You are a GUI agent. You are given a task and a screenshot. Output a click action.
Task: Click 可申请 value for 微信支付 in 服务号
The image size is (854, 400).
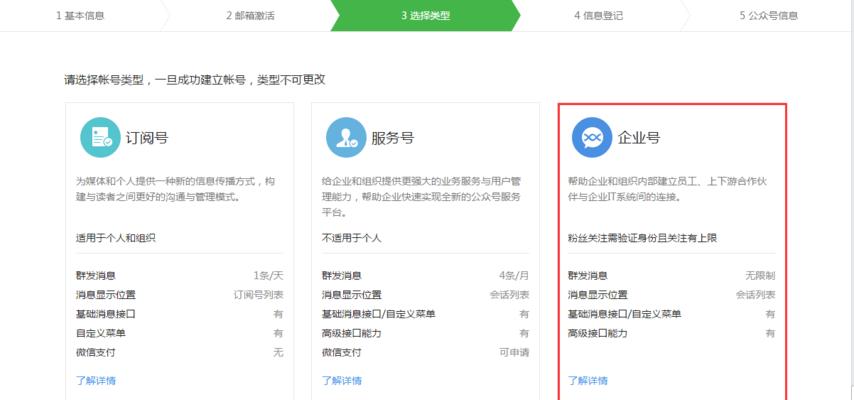[514, 352]
